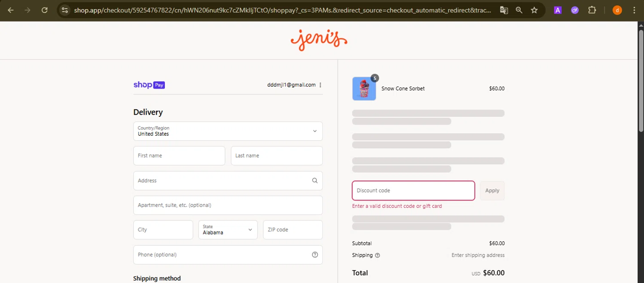The image size is (644, 283).
Task: Open site information icon in address bar
Action: click(x=64, y=10)
